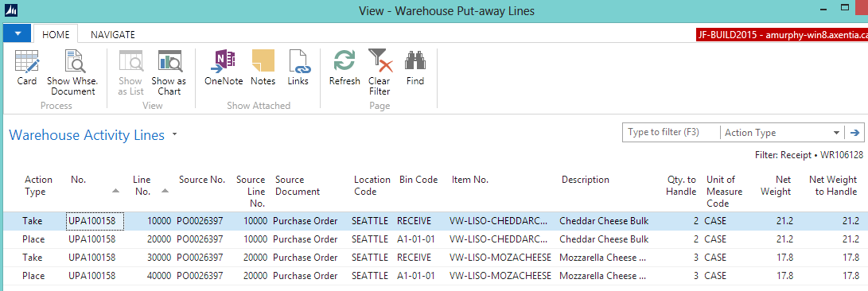Viewport: 868px width, 291px height.
Task: Sort by Line No. column header
Action: [142, 185]
